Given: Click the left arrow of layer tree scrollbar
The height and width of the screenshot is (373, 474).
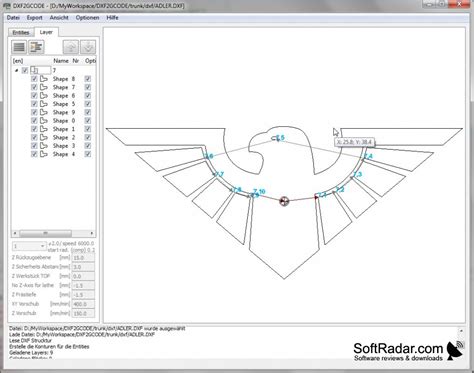Looking at the screenshot, I should pos(15,233).
